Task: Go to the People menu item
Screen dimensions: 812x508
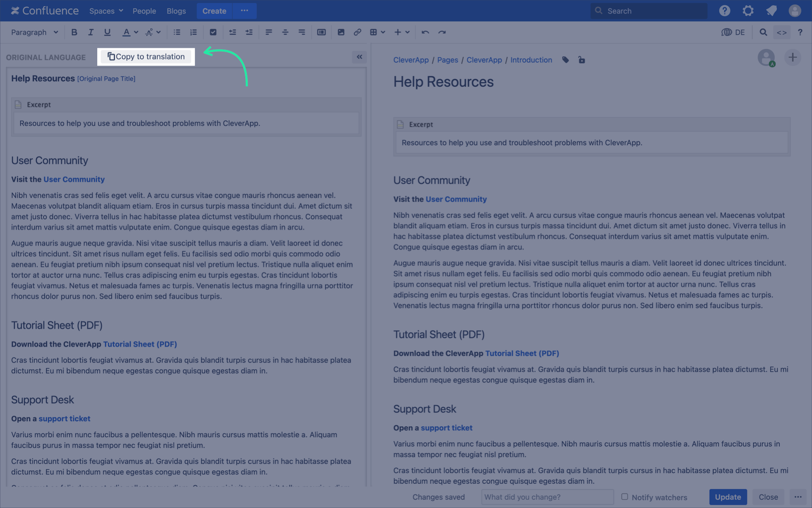Action: coord(144,11)
